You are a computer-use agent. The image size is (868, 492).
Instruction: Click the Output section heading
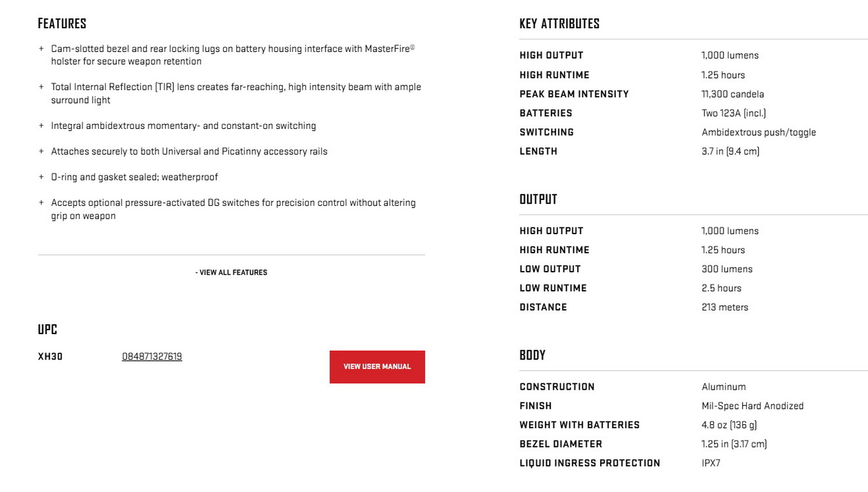(x=538, y=199)
